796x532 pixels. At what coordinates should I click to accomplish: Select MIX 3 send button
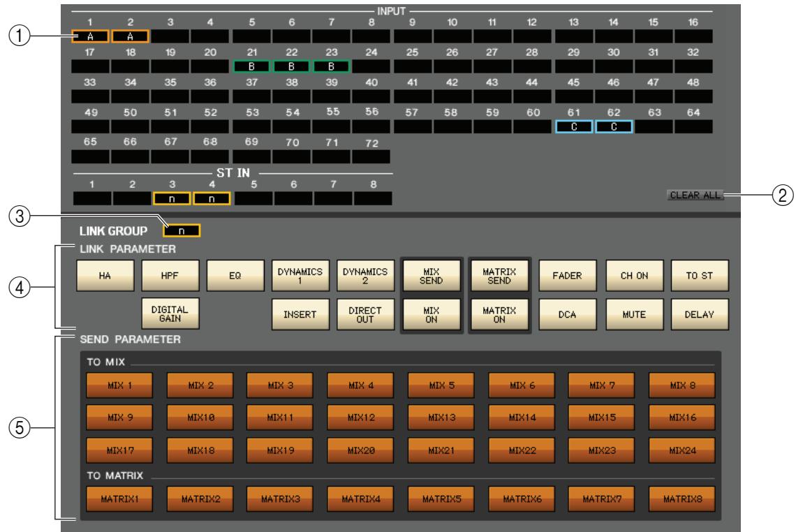(x=280, y=385)
